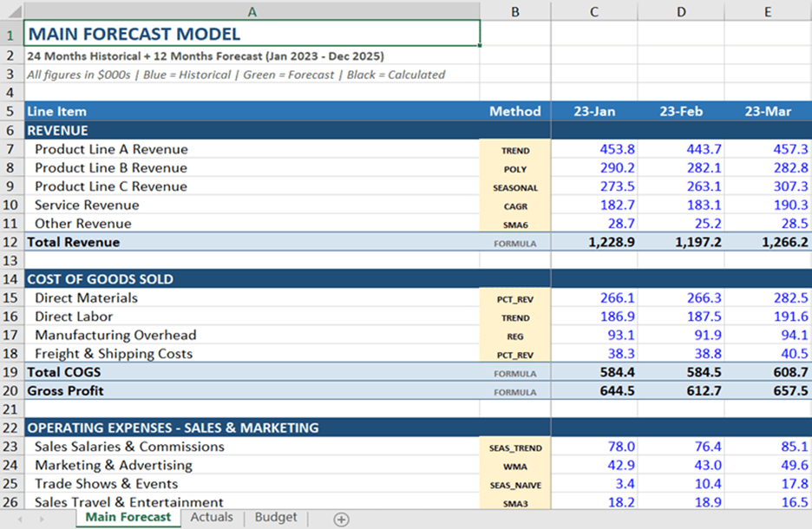812x529 pixels.
Task: Click the Direct Materials label cell
Action: [x=252, y=298]
